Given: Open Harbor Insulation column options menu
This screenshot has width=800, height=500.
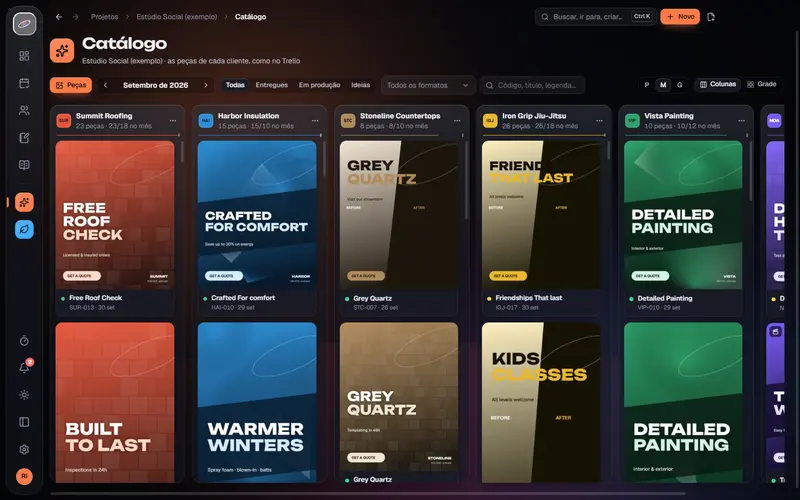Looking at the screenshot, I should [x=315, y=121].
